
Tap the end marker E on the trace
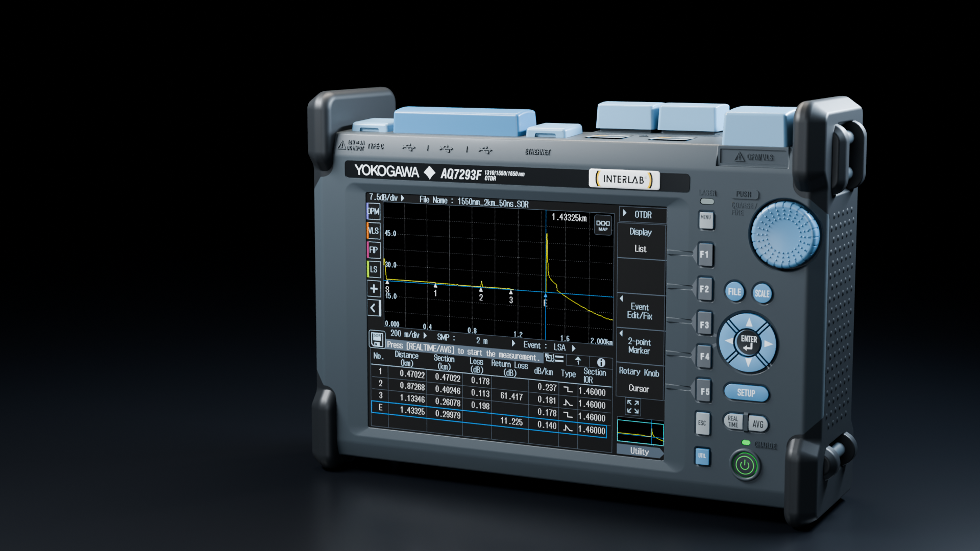click(x=546, y=299)
